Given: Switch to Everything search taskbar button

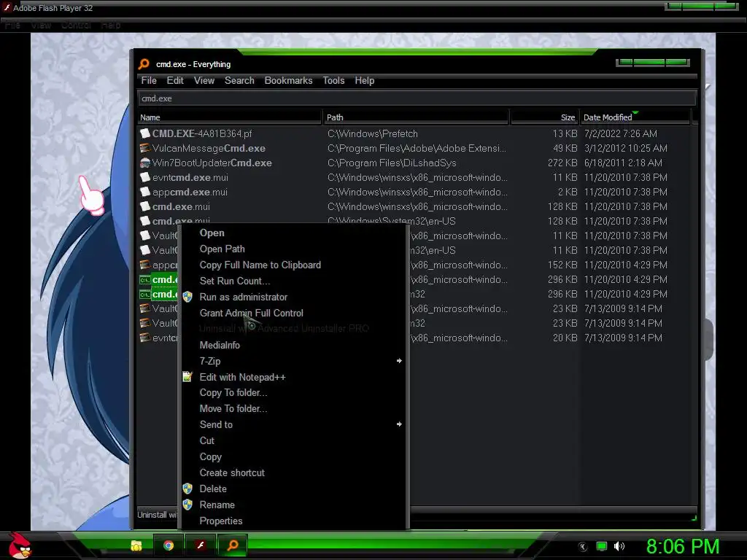Looking at the screenshot, I should coord(233,545).
